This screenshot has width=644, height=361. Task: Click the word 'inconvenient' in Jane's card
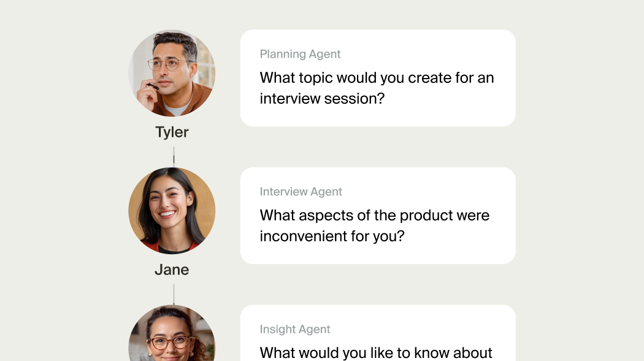point(302,236)
